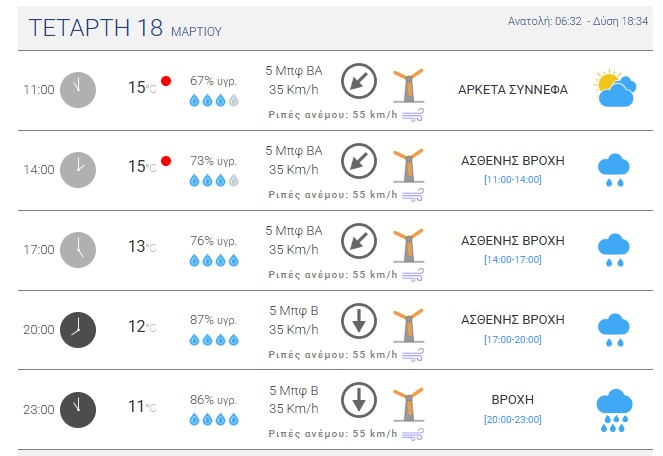Click the [11:00-14:00] rain period link
663x456 pixels.
coord(512,179)
